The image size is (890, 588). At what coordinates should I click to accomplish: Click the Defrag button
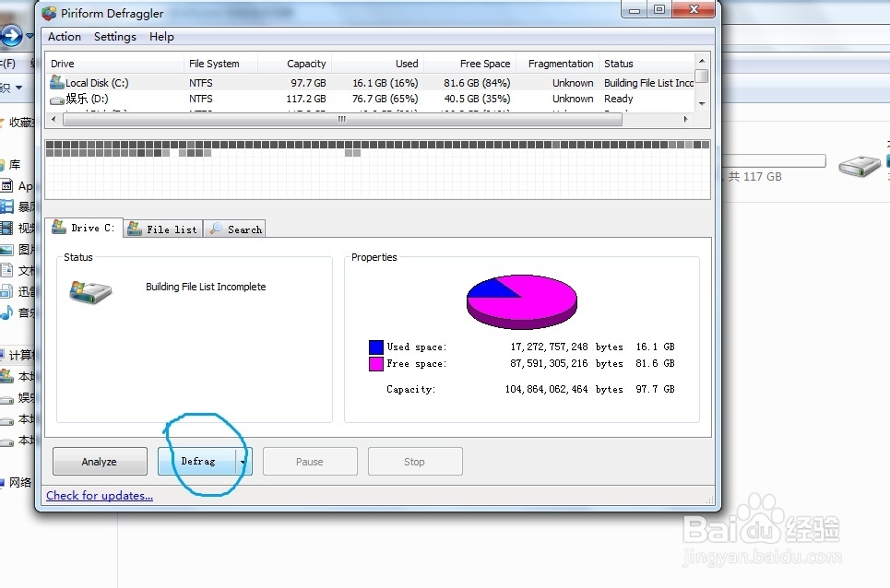coord(197,462)
